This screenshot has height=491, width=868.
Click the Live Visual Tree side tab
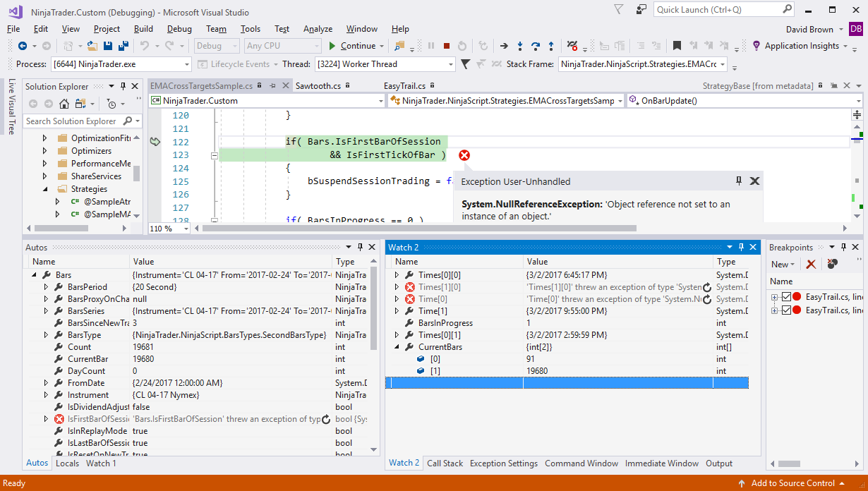11,107
